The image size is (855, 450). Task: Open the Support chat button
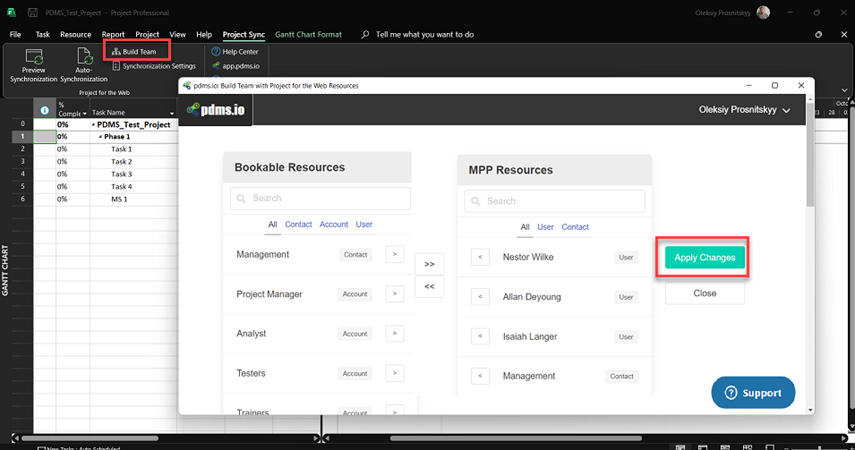pyautogui.click(x=753, y=393)
